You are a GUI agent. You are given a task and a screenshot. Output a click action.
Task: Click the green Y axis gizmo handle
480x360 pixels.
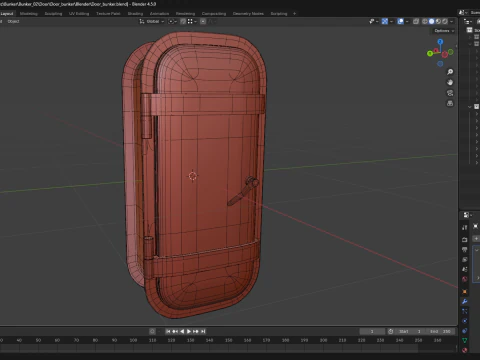click(x=430, y=53)
